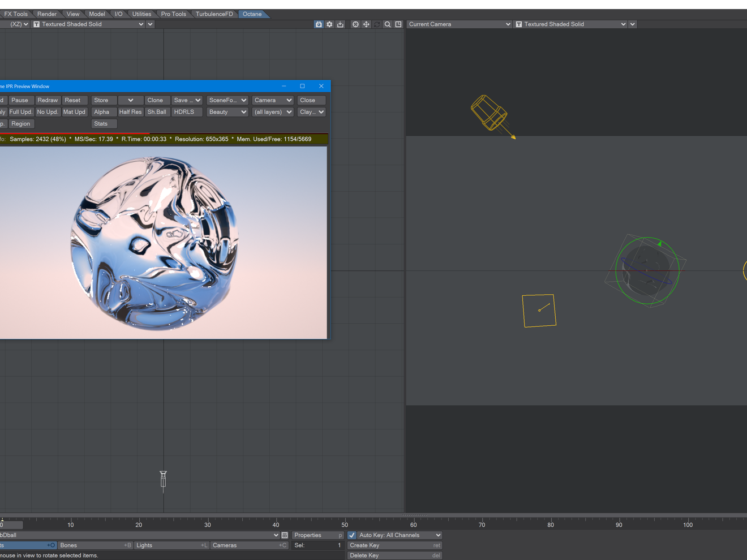The image size is (747, 560).
Task: Open Properties panel button
Action: click(x=317, y=535)
